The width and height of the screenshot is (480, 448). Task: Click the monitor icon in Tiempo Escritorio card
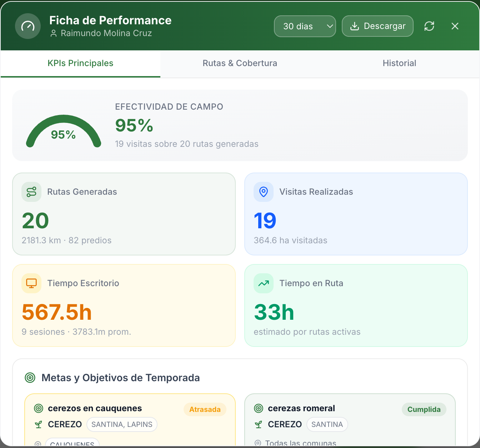(x=31, y=283)
